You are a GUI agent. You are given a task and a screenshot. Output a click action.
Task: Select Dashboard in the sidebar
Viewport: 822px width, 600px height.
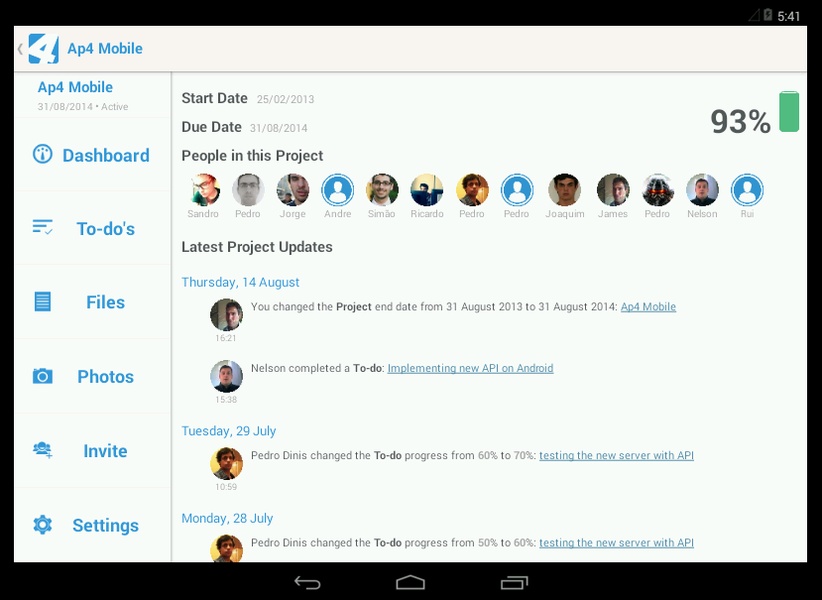click(93, 155)
